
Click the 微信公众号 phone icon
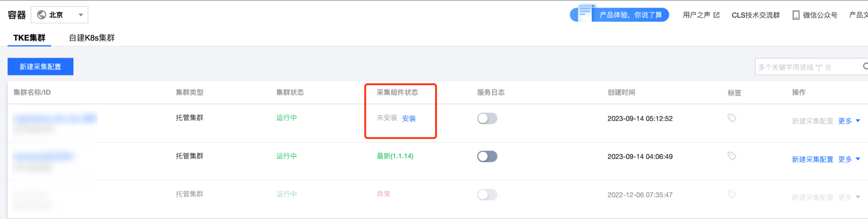[796, 15]
